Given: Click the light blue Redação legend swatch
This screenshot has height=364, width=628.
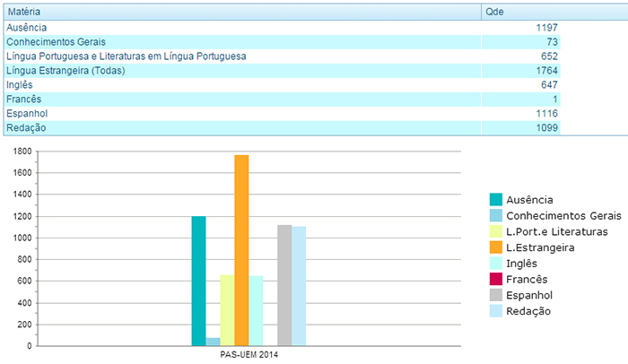Looking at the screenshot, I should (496, 311).
